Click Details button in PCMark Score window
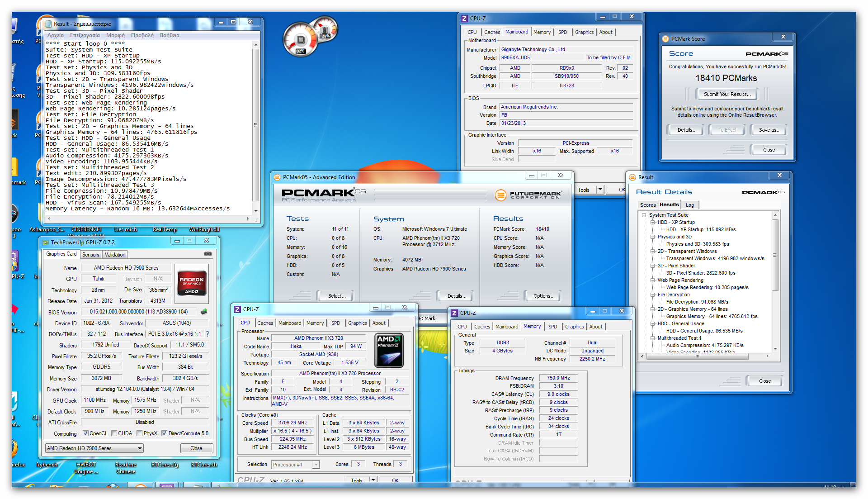Image resolution: width=868 pixels, height=499 pixels. (686, 130)
